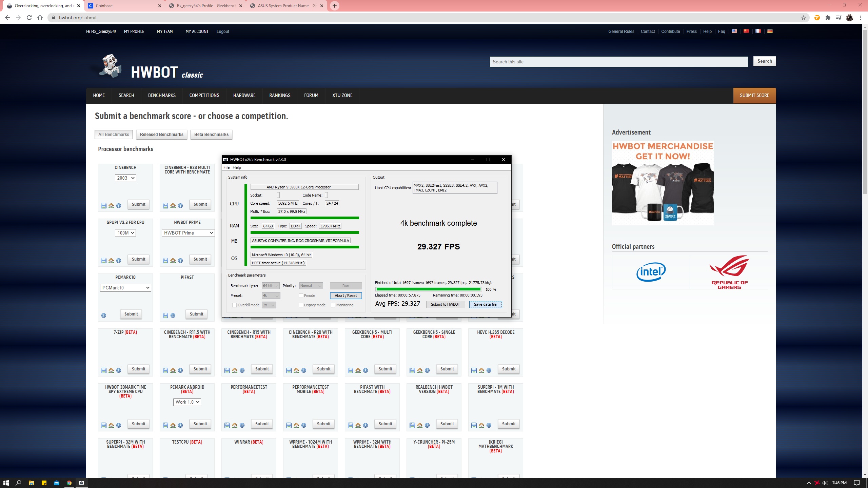Click the Intel partner logo

pos(651,272)
